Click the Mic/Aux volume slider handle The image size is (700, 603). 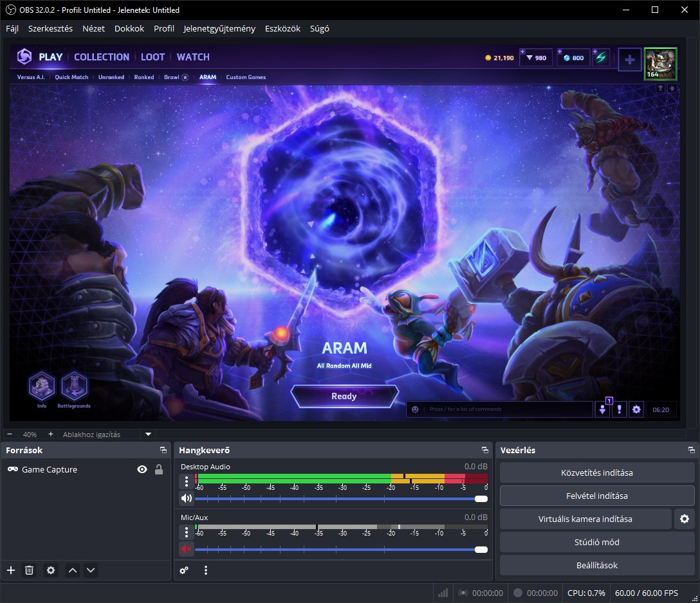coord(481,550)
